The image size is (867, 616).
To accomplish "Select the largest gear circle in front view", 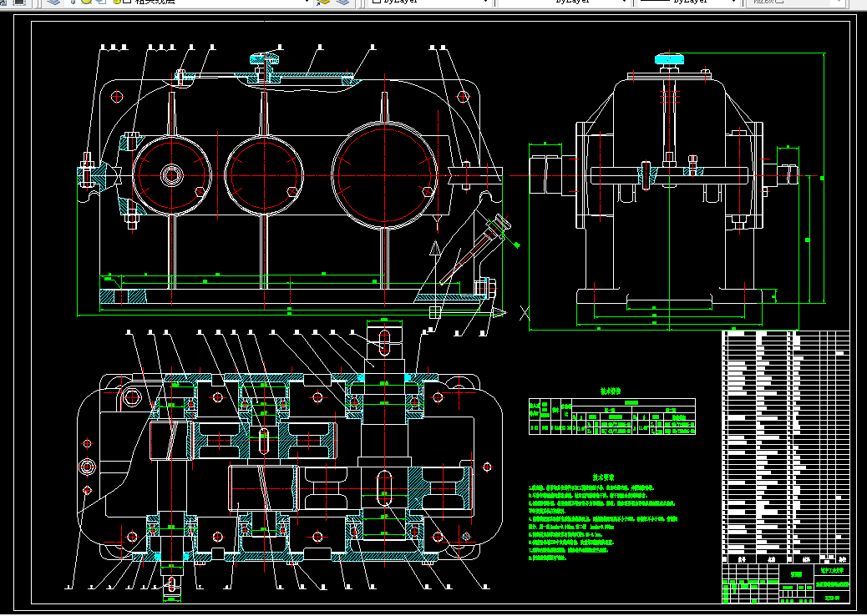I will pos(385,174).
